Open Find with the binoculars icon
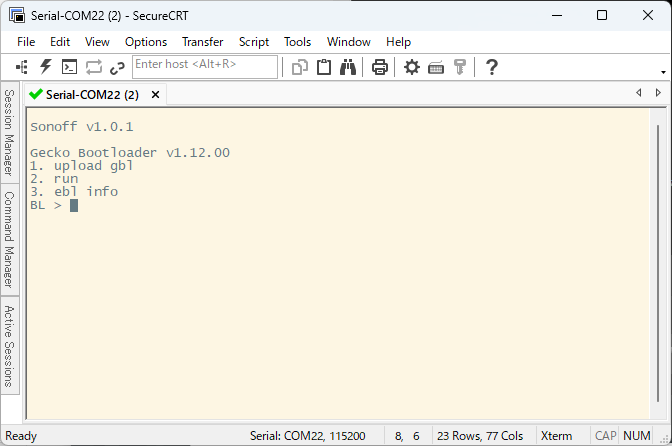The image size is (672, 446). pos(348,67)
